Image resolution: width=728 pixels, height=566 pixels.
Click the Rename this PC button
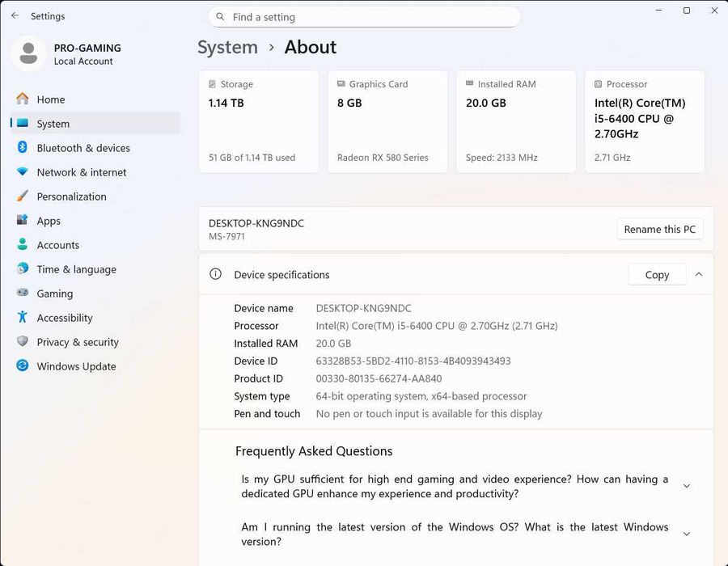[659, 229]
